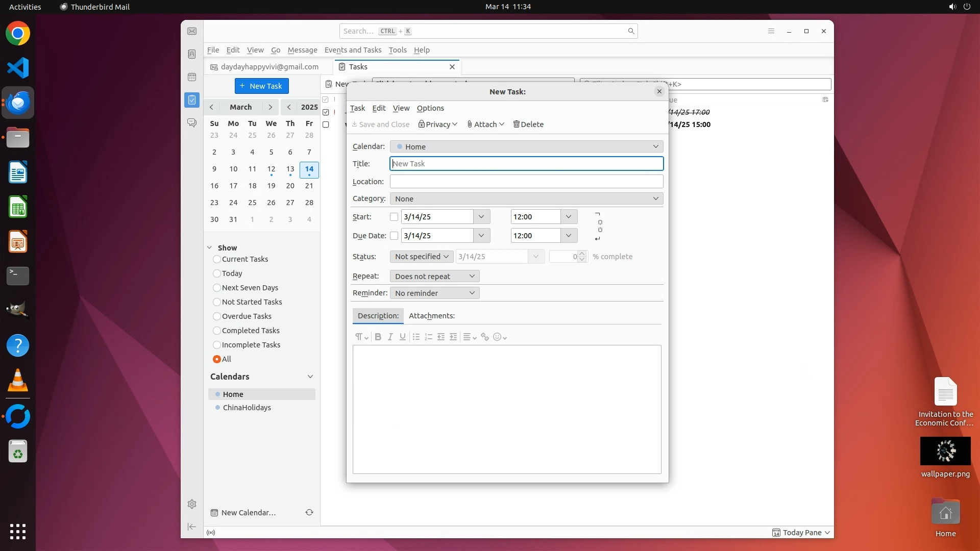This screenshot has width=980, height=551.
Task: Enable the Start date checkbox
Action: coord(394,217)
